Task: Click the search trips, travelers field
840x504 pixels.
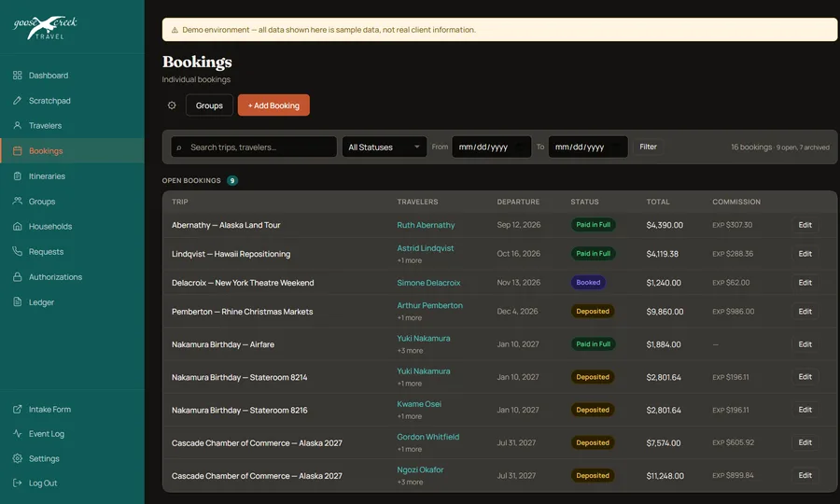Action: [x=254, y=147]
